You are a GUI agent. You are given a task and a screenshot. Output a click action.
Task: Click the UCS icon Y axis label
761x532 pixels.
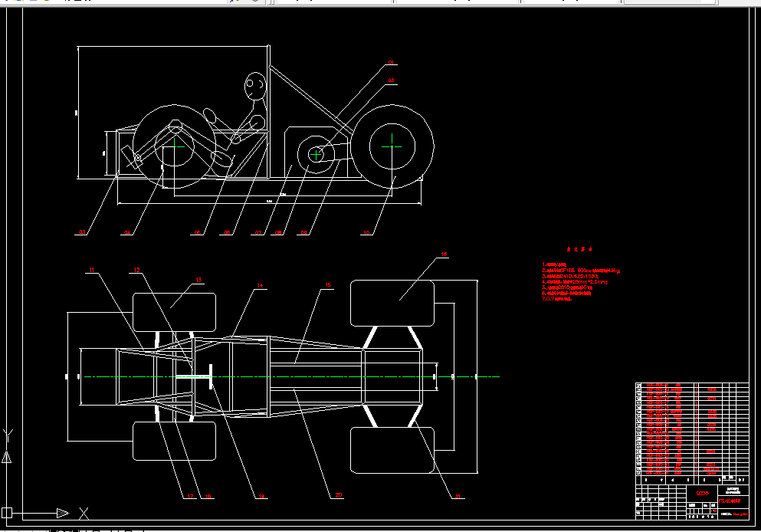(x=7, y=435)
